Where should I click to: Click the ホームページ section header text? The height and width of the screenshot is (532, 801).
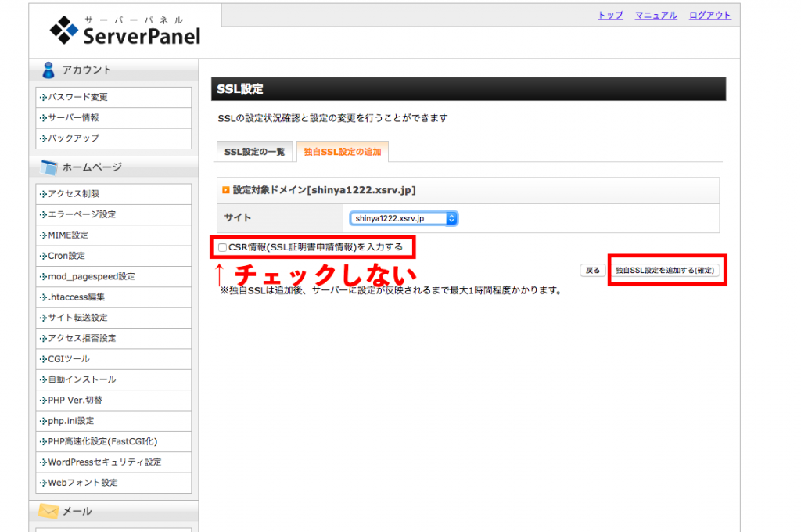pyautogui.click(x=92, y=167)
